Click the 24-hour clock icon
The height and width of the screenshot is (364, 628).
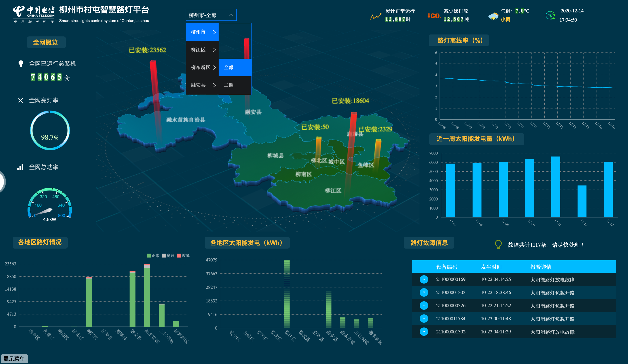click(x=550, y=15)
